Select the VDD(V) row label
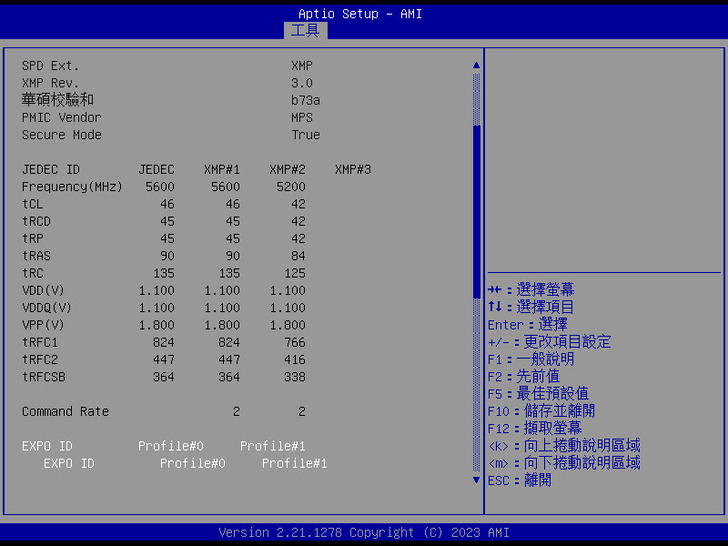 43,291
